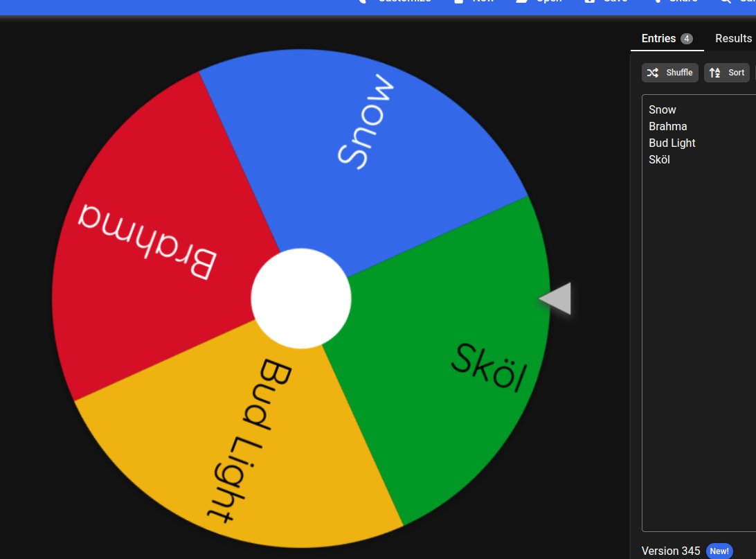Click the blue New! badge
This screenshot has width=756, height=559.
pos(719,551)
